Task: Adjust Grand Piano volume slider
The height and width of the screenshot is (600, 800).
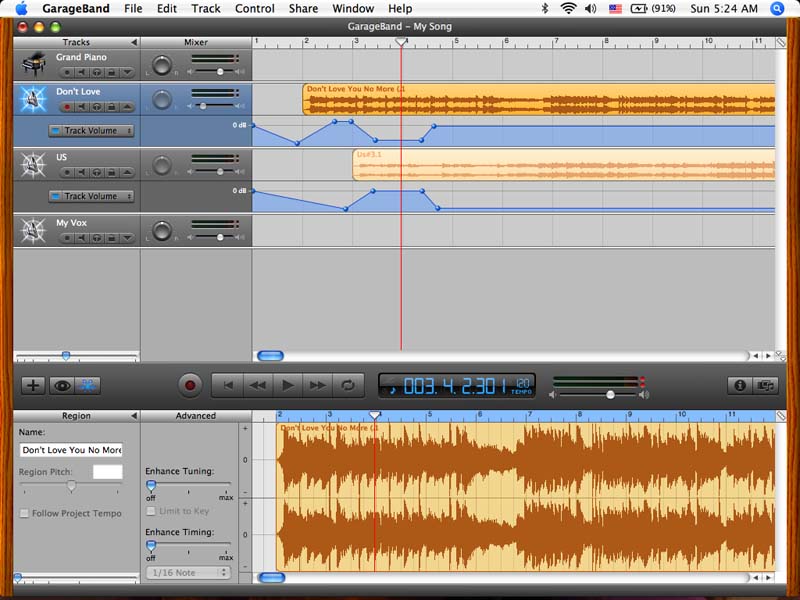Action: [220, 71]
